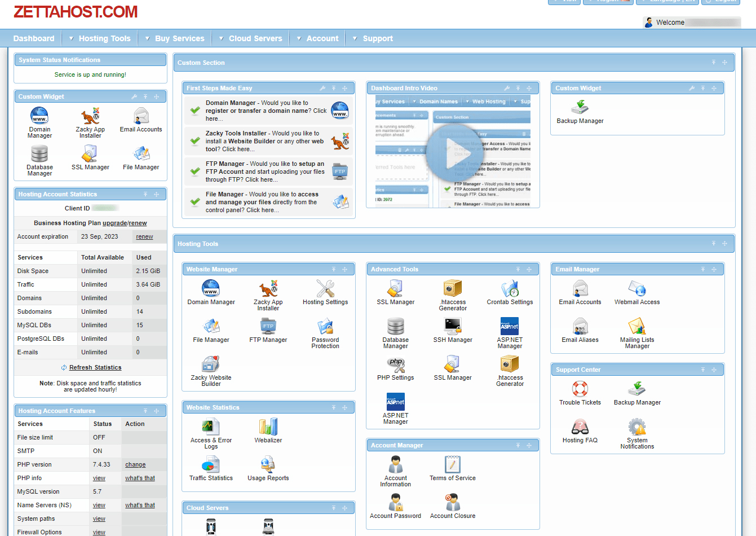The image size is (756, 536).
Task: Collapse the Hosting Account Statistics widget
Action: click(145, 195)
